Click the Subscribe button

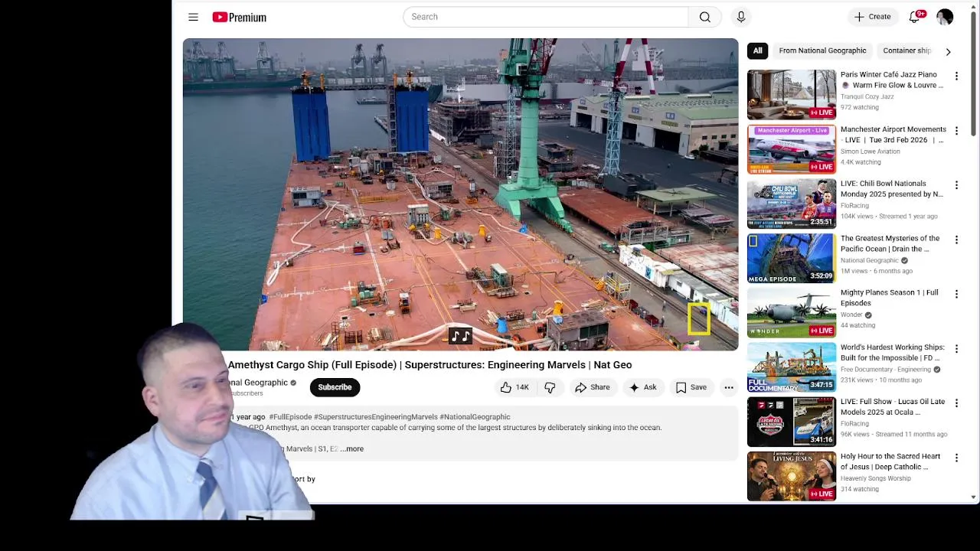pos(335,387)
